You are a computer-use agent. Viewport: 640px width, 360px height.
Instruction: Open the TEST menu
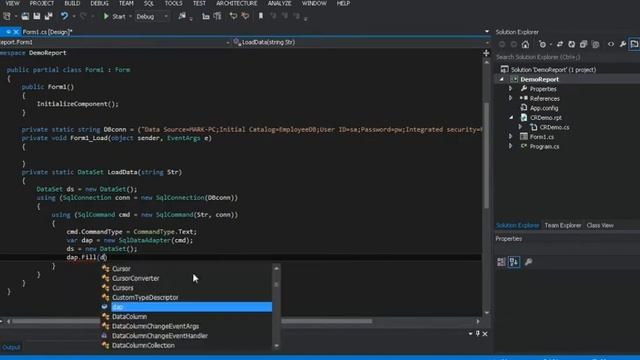pos(199,3)
